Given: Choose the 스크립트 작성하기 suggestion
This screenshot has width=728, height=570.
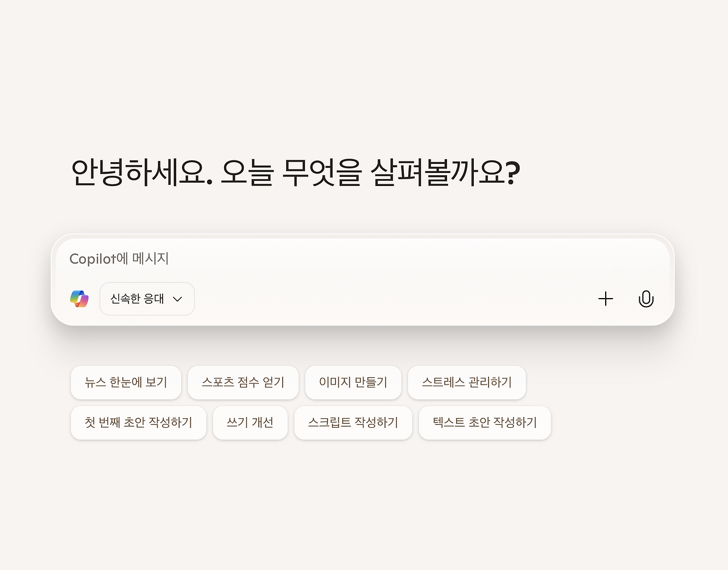Looking at the screenshot, I should [353, 423].
